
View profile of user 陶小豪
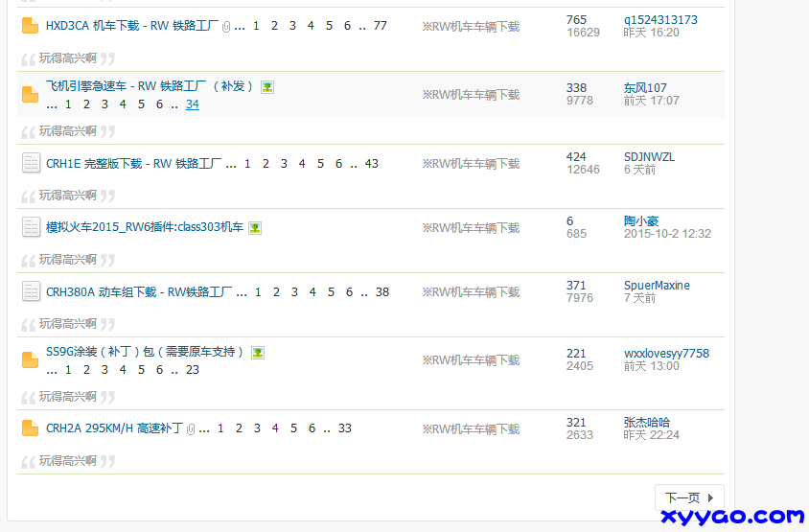click(x=641, y=220)
